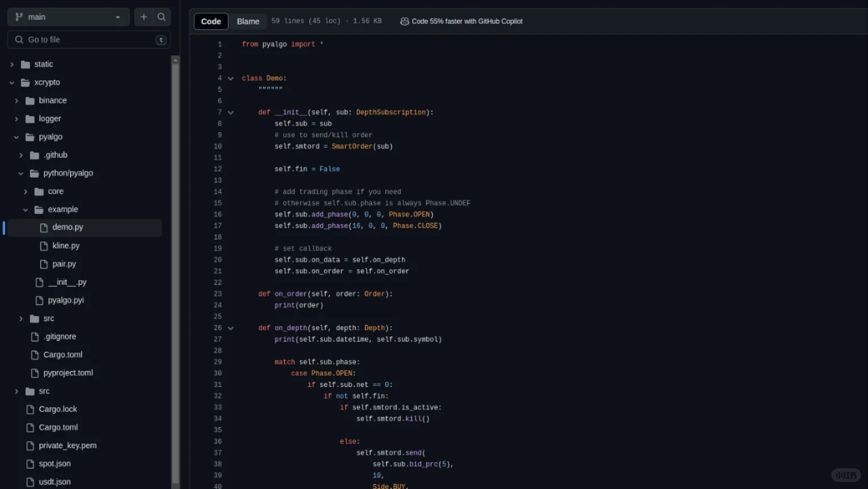
Task: Open the root Cargo.toml file
Action: [58, 427]
